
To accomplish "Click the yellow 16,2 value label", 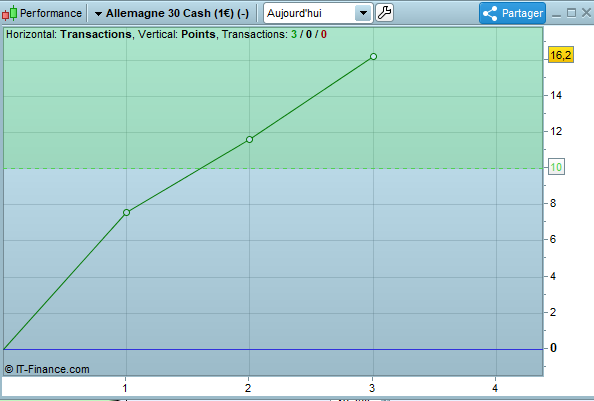I will click(x=561, y=55).
